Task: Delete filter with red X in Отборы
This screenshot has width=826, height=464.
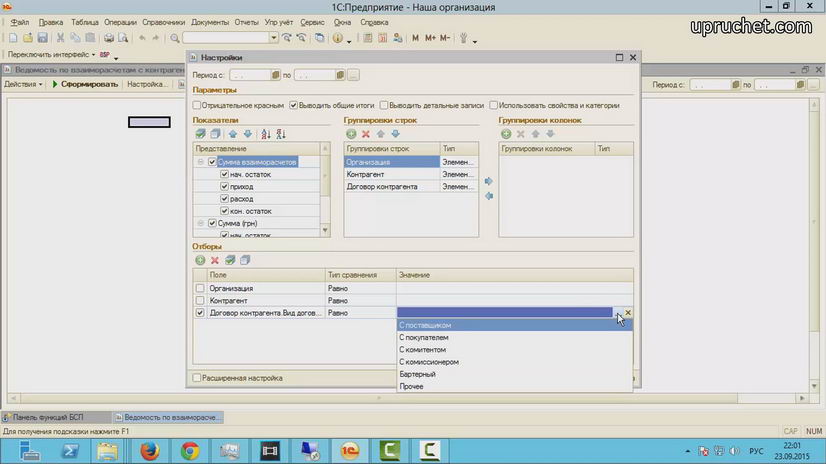Action: pos(215,260)
